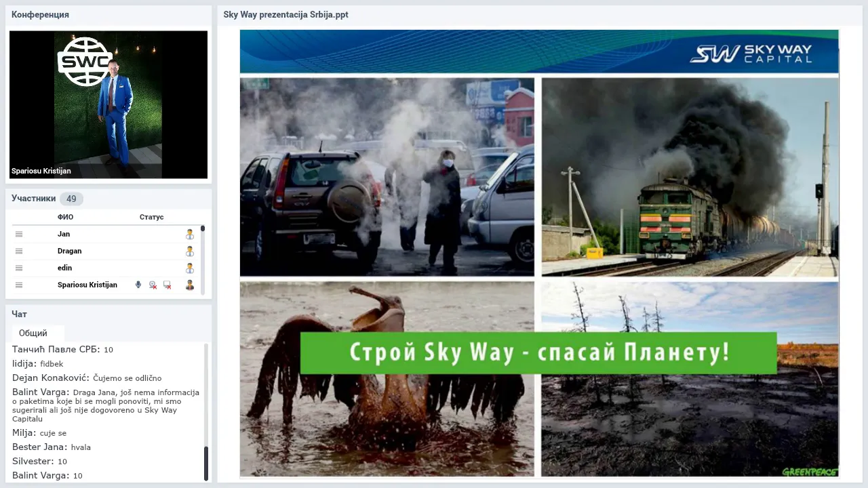Click the participants count badge 49
This screenshot has width=868, height=488.
tap(71, 199)
